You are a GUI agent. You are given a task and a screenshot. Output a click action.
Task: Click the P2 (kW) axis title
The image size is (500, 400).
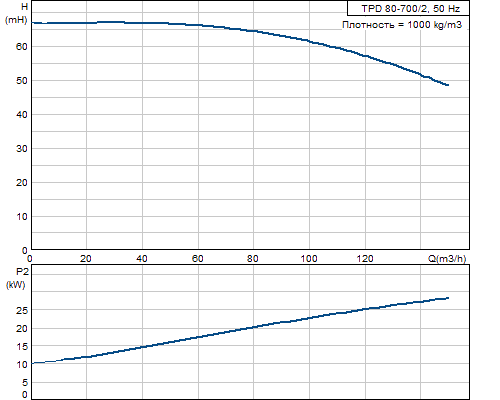point(16,278)
